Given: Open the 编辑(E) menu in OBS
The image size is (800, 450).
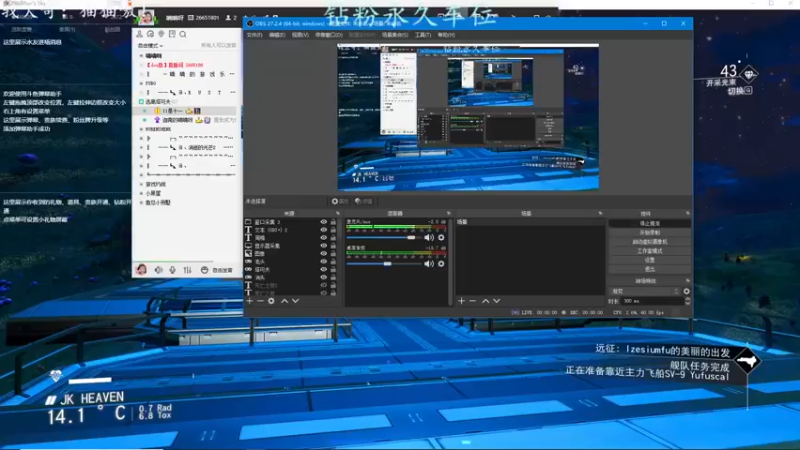Looking at the screenshot, I should tap(277, 35).
